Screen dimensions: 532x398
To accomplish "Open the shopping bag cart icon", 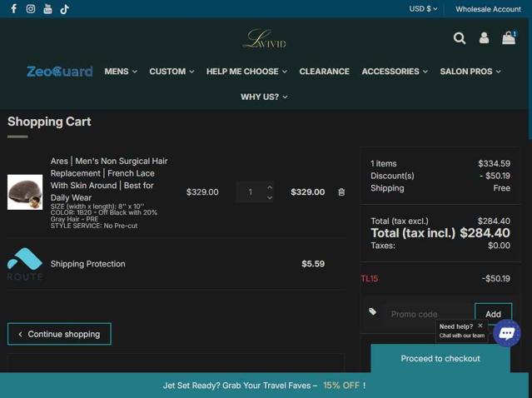I will (509, 37).
